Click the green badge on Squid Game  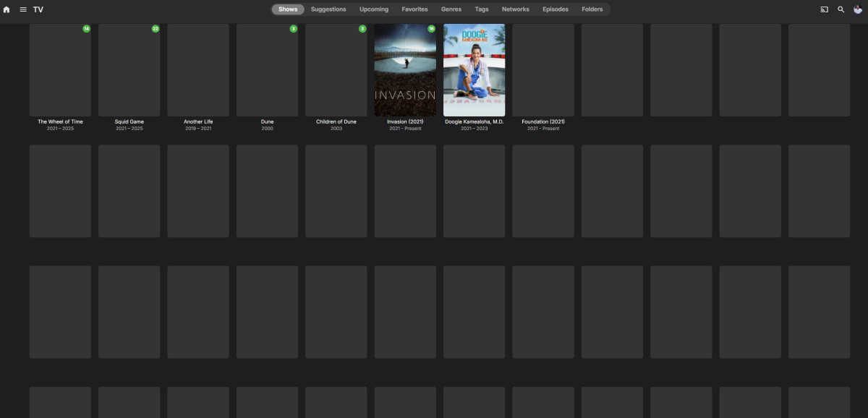156,29
